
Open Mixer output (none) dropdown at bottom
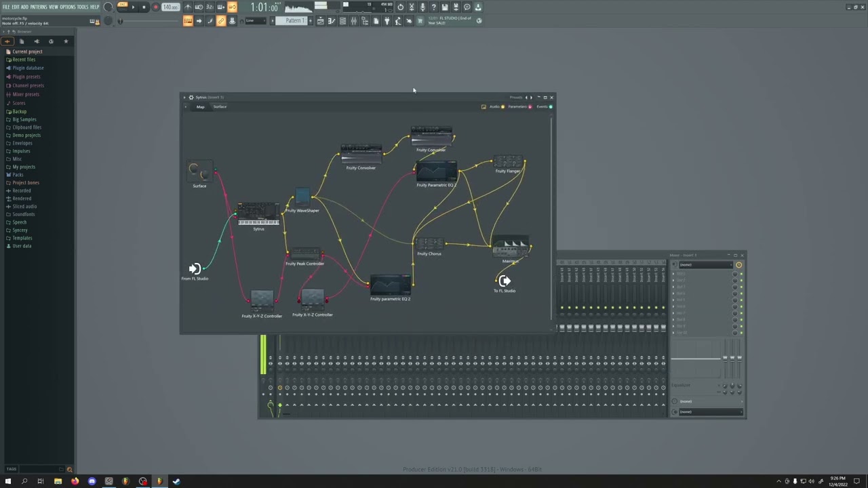pyautogui.click(x=711, y=412)
